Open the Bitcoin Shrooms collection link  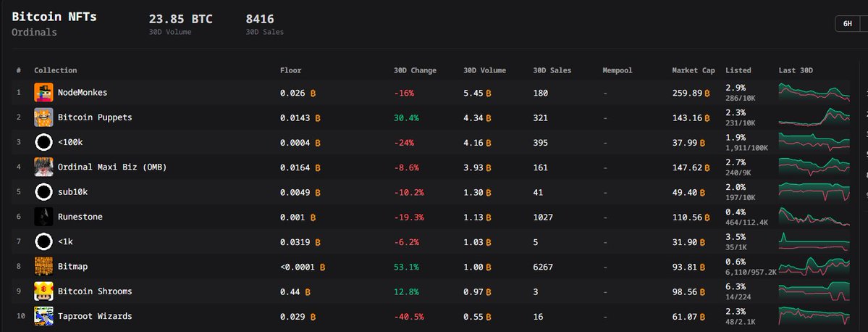tap(95, 291)
